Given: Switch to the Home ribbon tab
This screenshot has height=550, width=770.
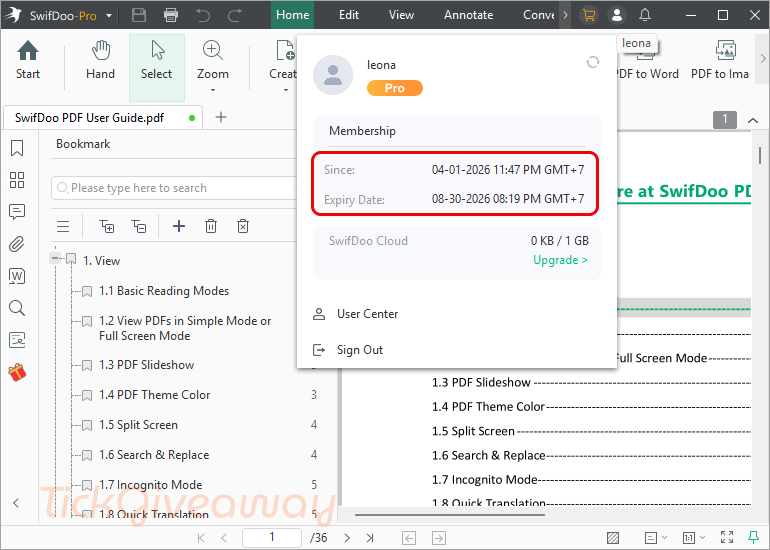Looking at the screenshot, I should [293, 15].
